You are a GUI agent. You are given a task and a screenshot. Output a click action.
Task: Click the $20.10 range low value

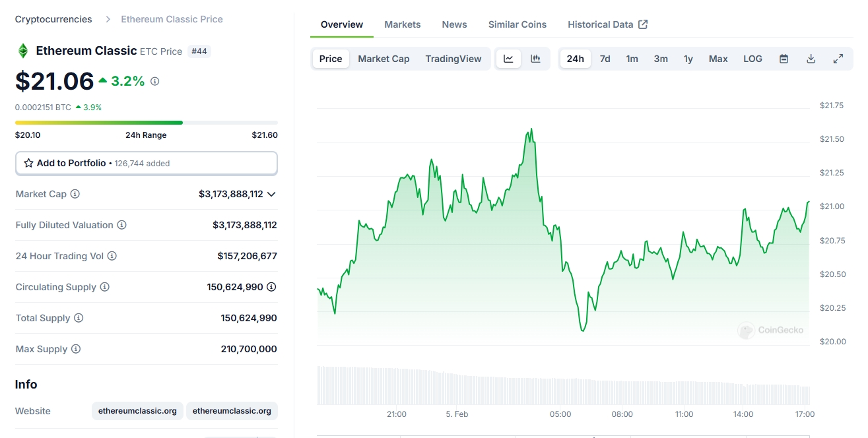point(28,135)
